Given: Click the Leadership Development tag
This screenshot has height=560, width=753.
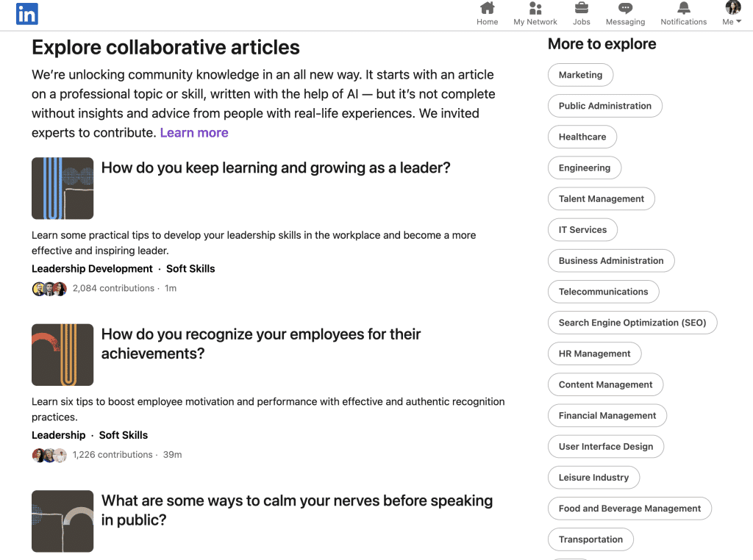Looking at the screenshot, I should [92, 269].
